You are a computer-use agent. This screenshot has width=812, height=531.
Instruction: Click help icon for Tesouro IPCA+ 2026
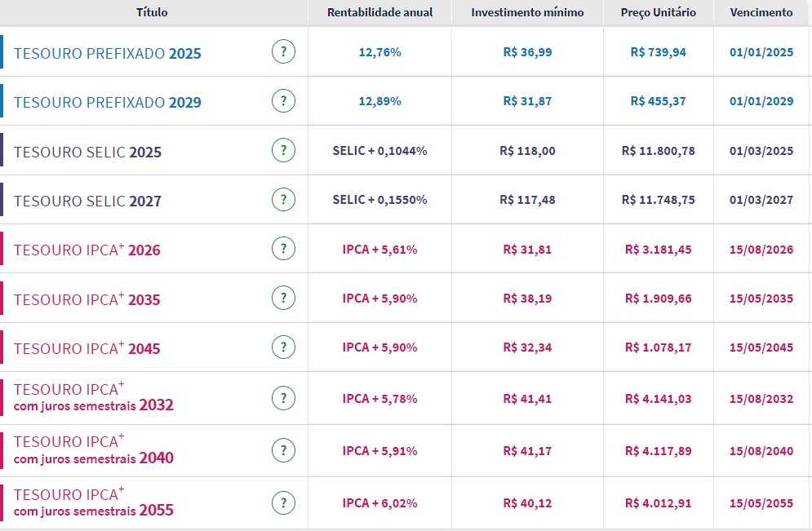(283, 249)
